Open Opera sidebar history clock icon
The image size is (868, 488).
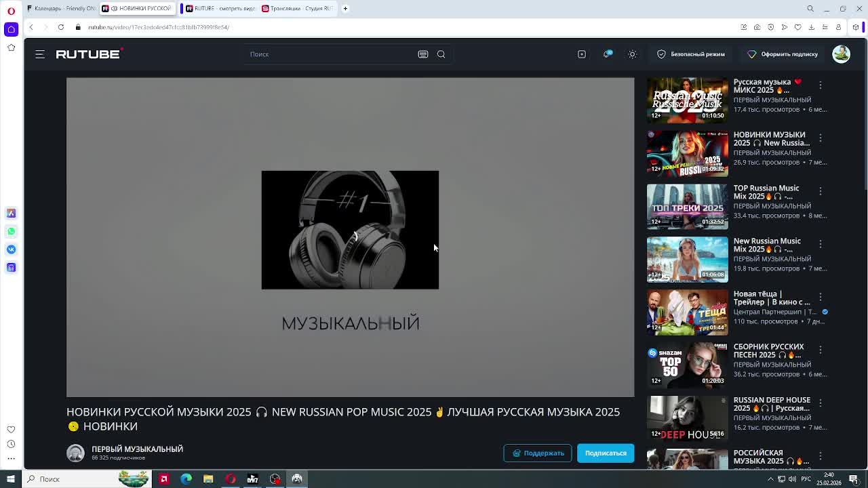tap(11, 444)
